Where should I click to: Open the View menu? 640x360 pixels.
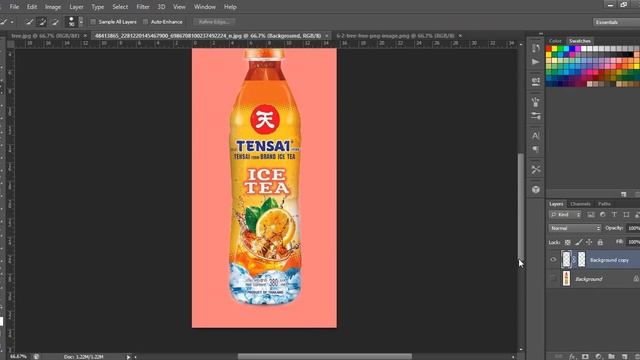point(179,7)
